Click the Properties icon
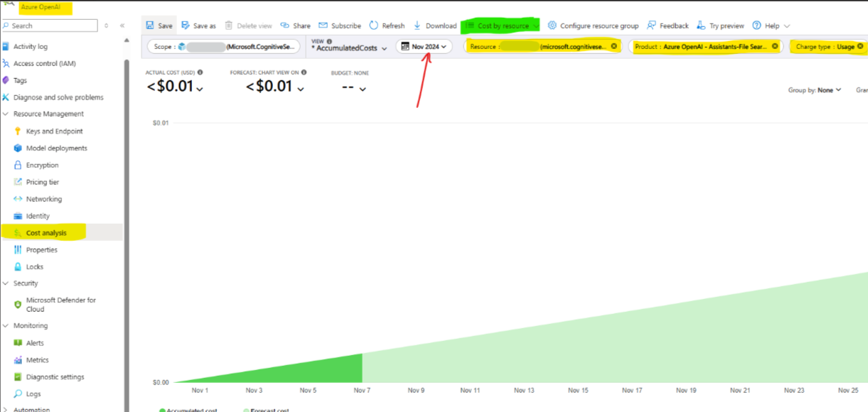The height and width of the screenshot is (412, 868). tap(18, 250)
